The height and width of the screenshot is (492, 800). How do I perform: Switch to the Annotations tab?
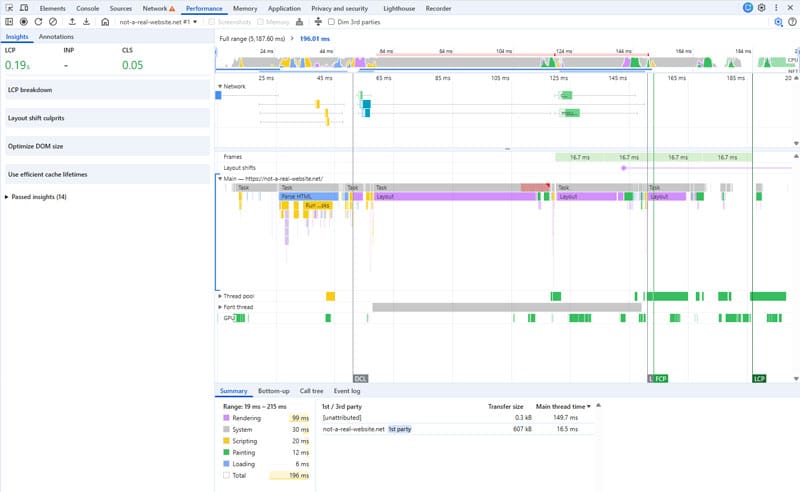(x=56, y=37)
